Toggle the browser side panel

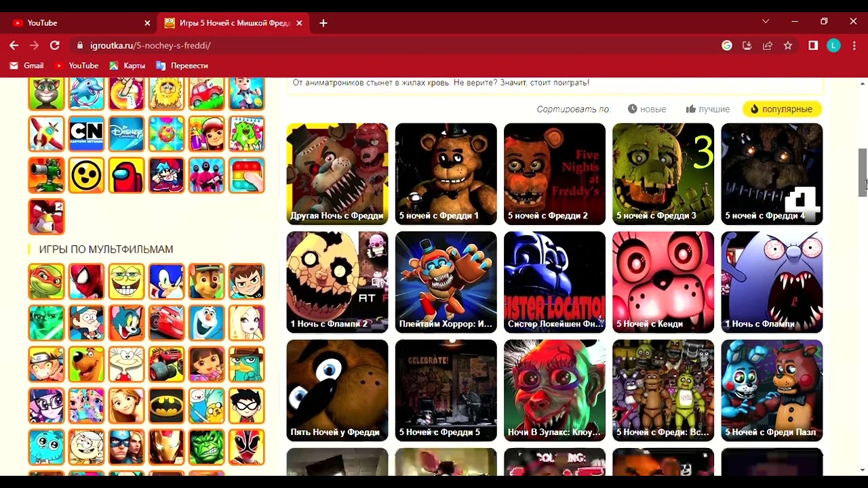(x=813, y=45)
